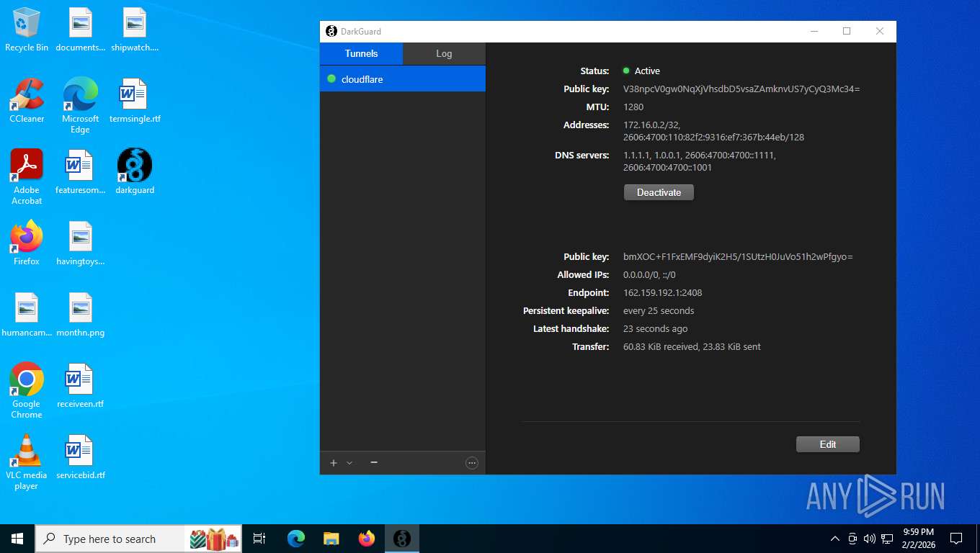This screenshot has height=553, width=980.
Task: Open Microsoft Edge from the taskbar
Action: (296, 539)
